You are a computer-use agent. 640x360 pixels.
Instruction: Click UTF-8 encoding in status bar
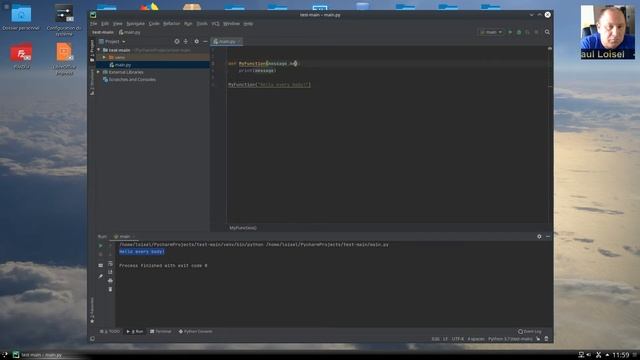click(x=458, y=339)
